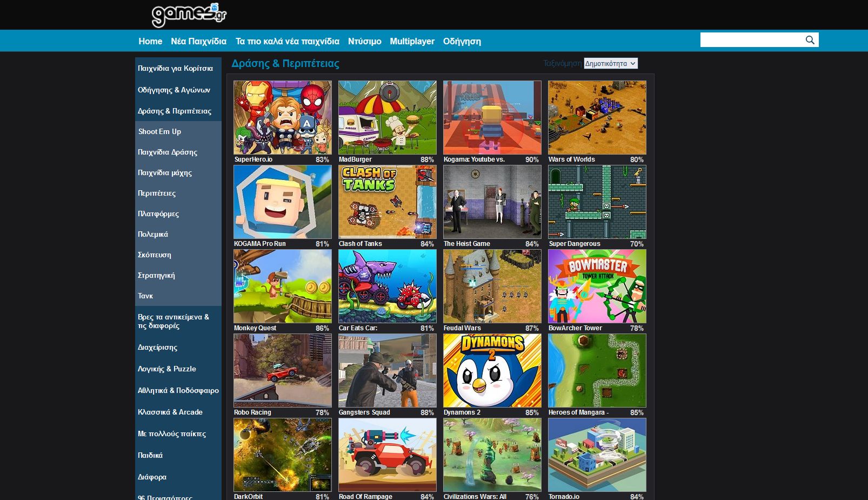Open the Περιπέτειες subcategory
This screenshot has width=868, height=500.
178,193
